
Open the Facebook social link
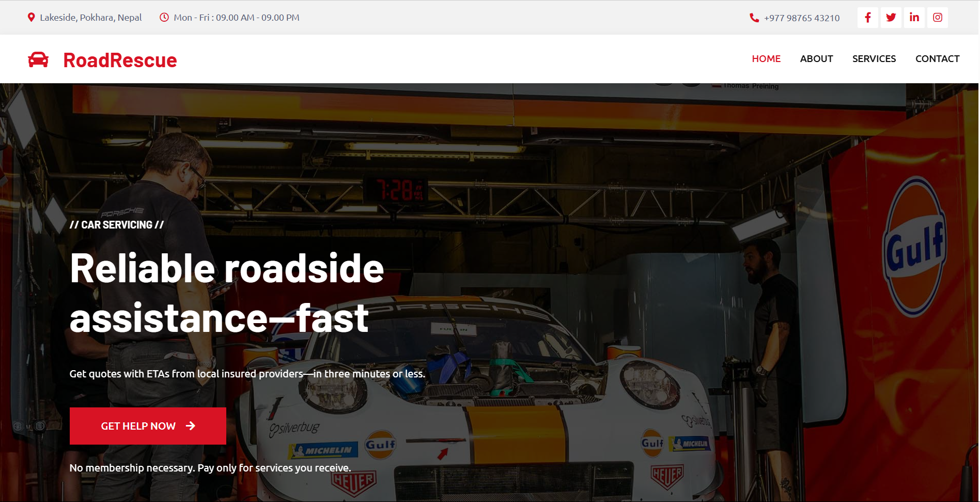867,18
